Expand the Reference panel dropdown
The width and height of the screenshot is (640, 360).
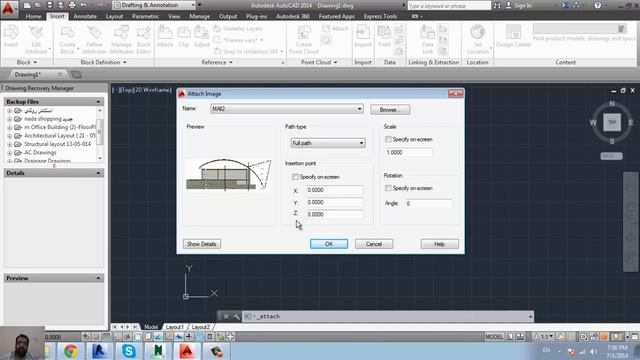click(x=217, y=62)
